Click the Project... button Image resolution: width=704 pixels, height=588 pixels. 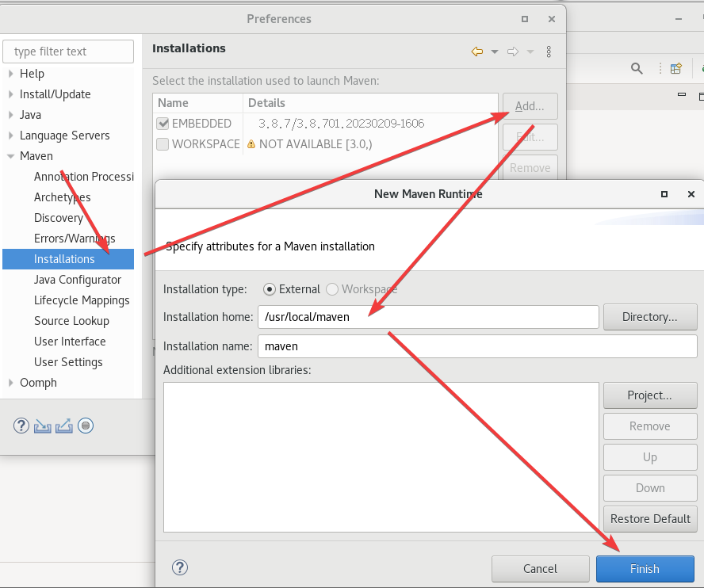pos(650,395)
